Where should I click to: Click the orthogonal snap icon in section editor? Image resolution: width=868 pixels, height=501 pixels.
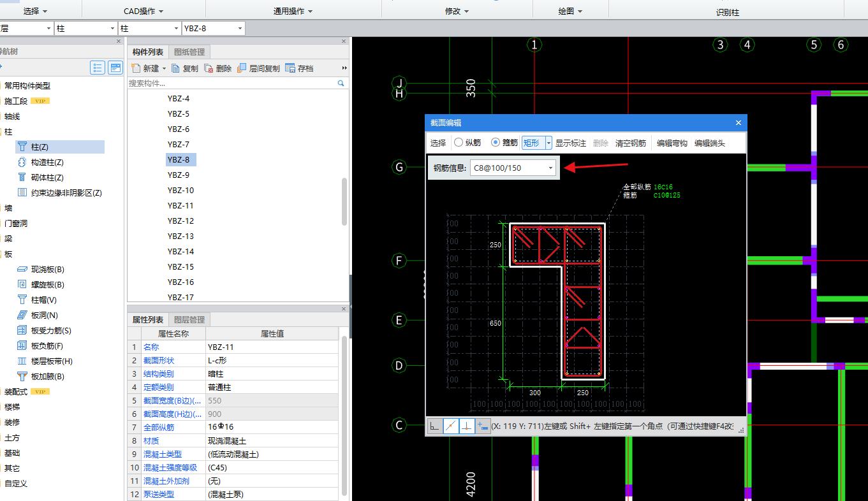pyautogui.click(x=435, y=426)
